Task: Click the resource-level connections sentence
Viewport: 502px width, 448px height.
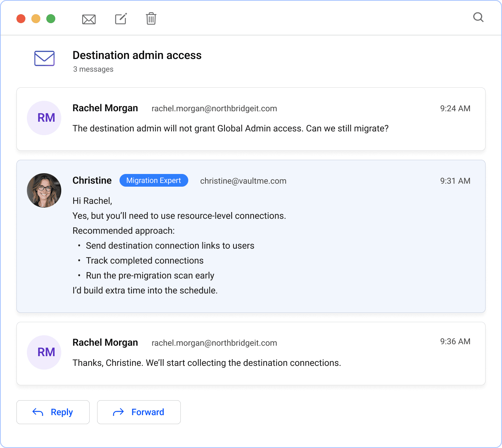Action: point(179,216)
